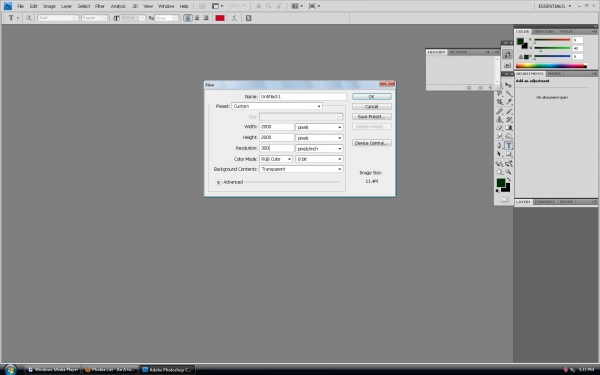The height and width of the screenshot is (375, 600).
Task: Click the OK button in New dialog
Action: tap(372, 96)
